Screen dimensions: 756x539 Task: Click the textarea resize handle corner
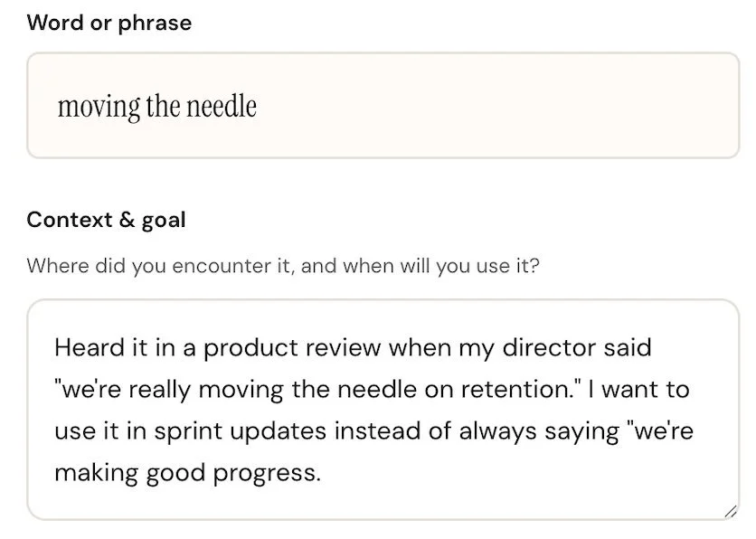pos(731,512)
